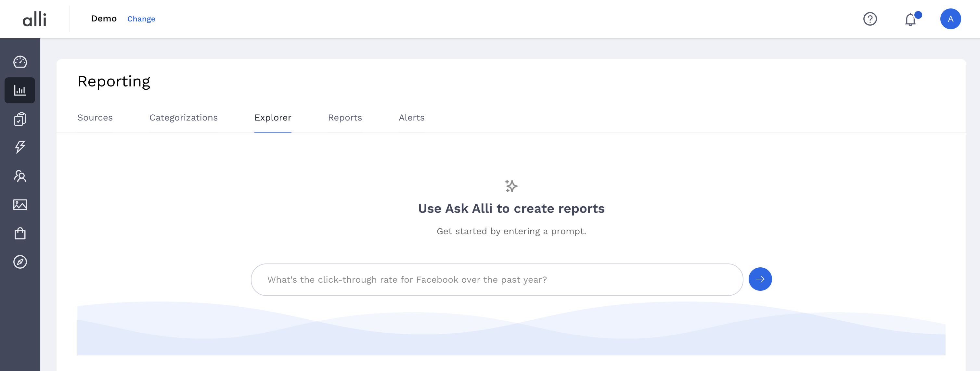Focus the Ask Alli prompt input field
Screen dimensions: 980x371
(496, 280)
